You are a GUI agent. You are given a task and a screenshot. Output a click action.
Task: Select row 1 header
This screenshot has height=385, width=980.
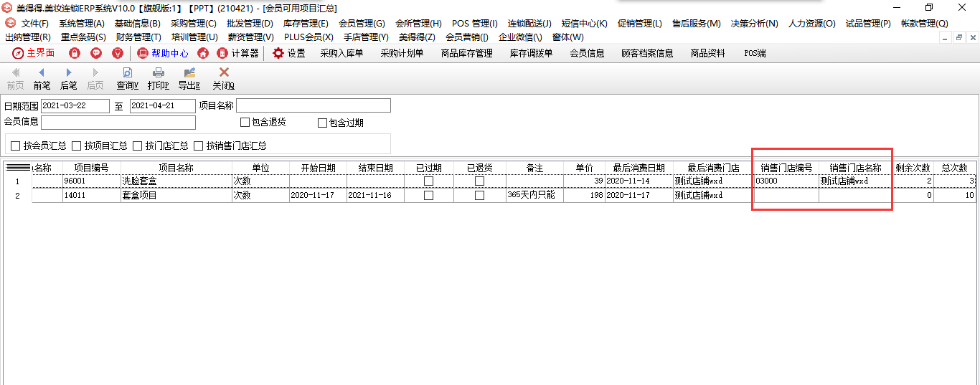tap(18, 181)
